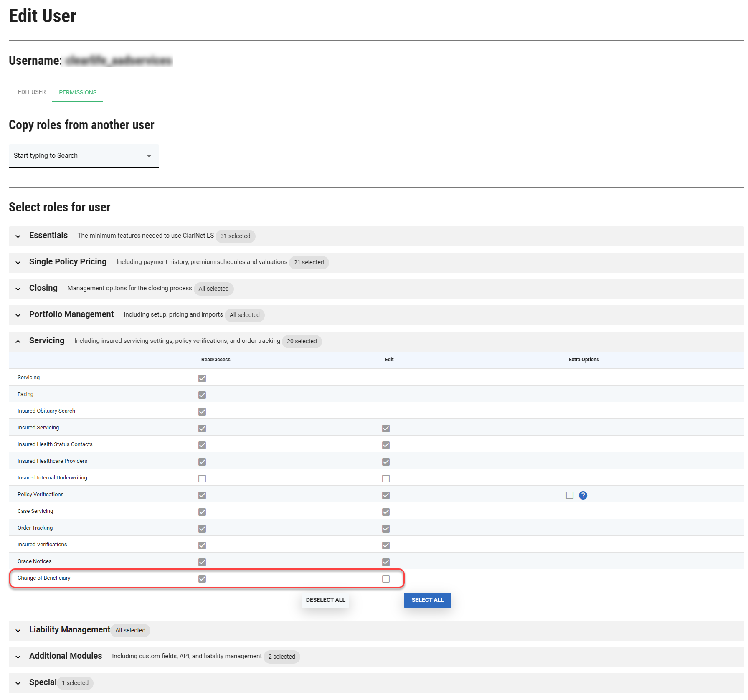Expand the Closing section chevron

pos(18,289)
